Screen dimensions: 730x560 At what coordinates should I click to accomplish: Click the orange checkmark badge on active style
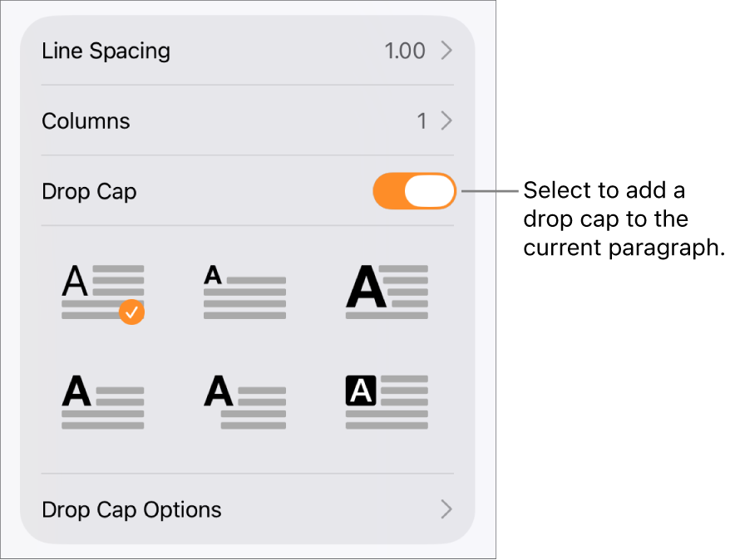point(131,312)
